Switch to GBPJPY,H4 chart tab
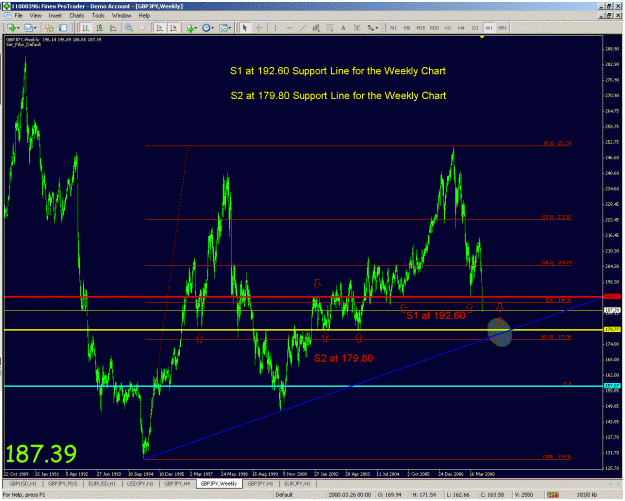The width and height of the screenshot is (625, 501). pos(177,483)
